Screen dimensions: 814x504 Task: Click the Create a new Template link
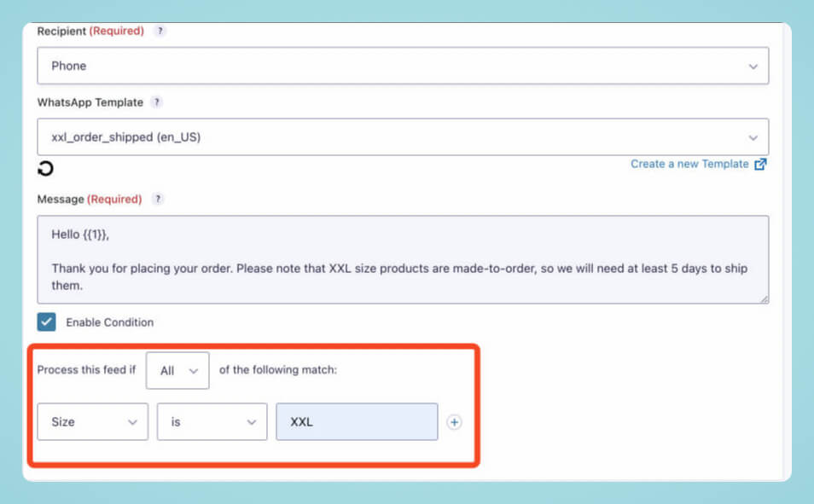[x=689, y=164]
